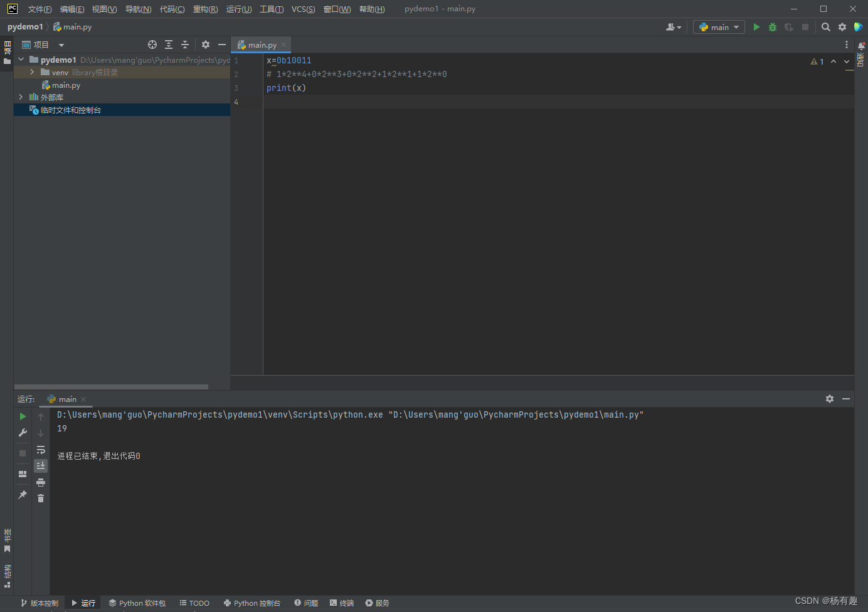Open 重构(R) menu
The height and width of the screenshot is (612, 868).
click(205, 9)
